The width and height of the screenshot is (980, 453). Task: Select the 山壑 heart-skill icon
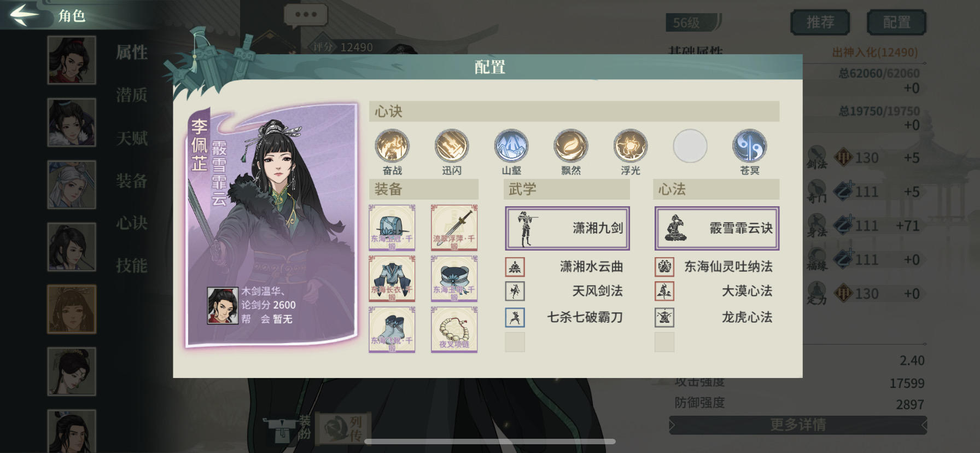click(x=511, y=146)
